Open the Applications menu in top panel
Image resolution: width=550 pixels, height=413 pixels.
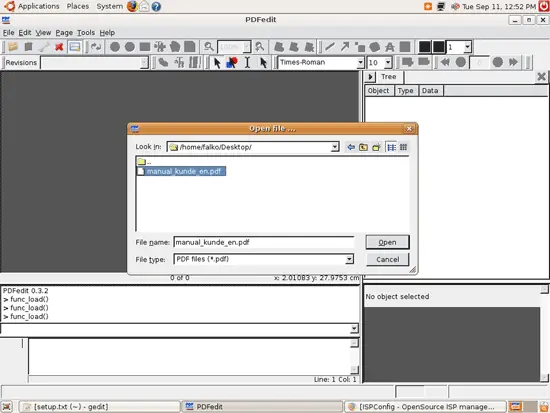pos(39,6)
